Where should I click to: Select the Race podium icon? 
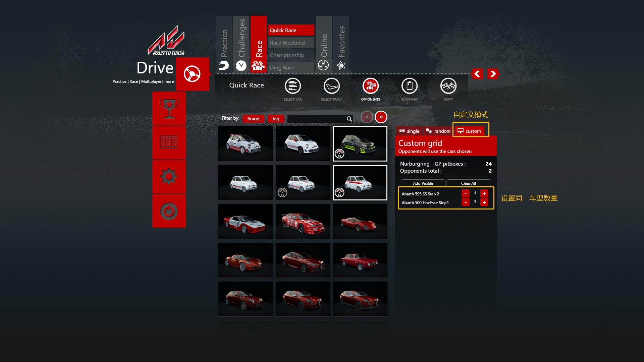(258, 65)
